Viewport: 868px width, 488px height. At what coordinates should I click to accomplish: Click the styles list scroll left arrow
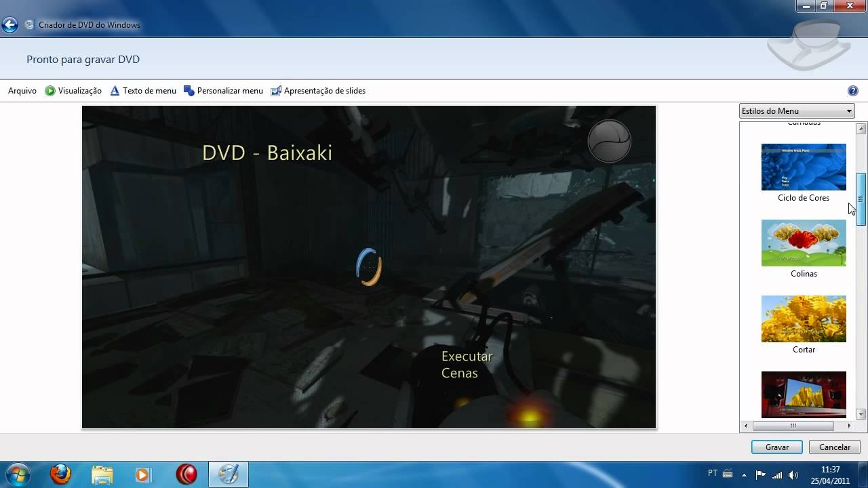(x=746, y=426)
